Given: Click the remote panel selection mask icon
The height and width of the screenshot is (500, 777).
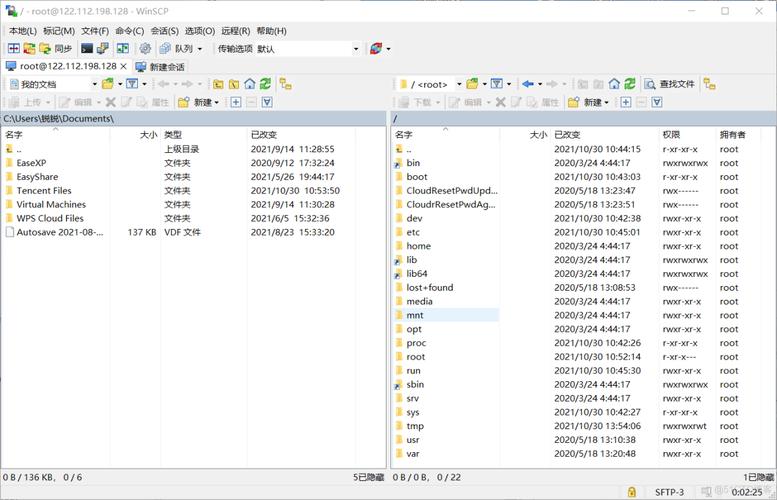Looking at the screenshot, I should [657, 103].
